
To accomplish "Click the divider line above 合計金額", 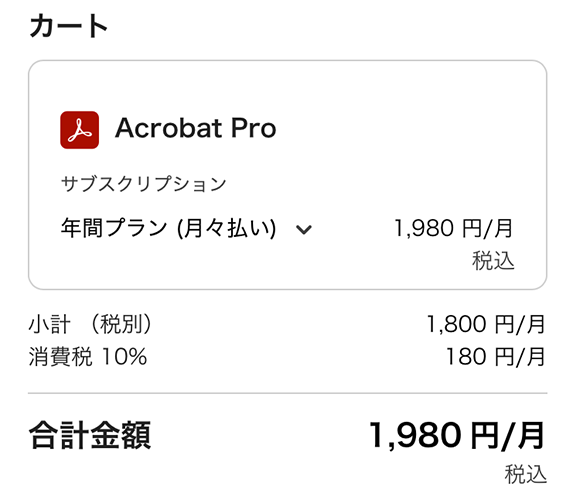I will point(288,393).
